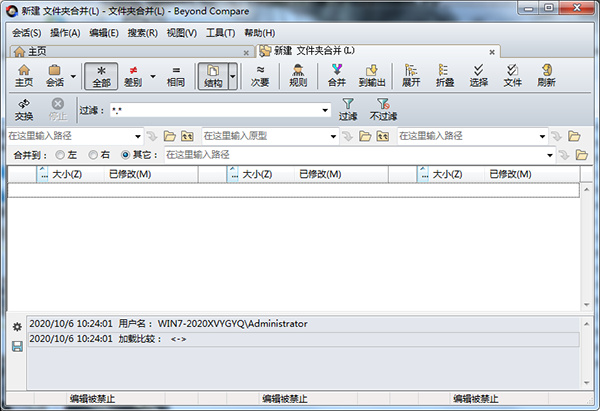The width and height of the screenshot is (600, 411).
Task: Open the 搜索(R) menu
Action: pos(142,33)
